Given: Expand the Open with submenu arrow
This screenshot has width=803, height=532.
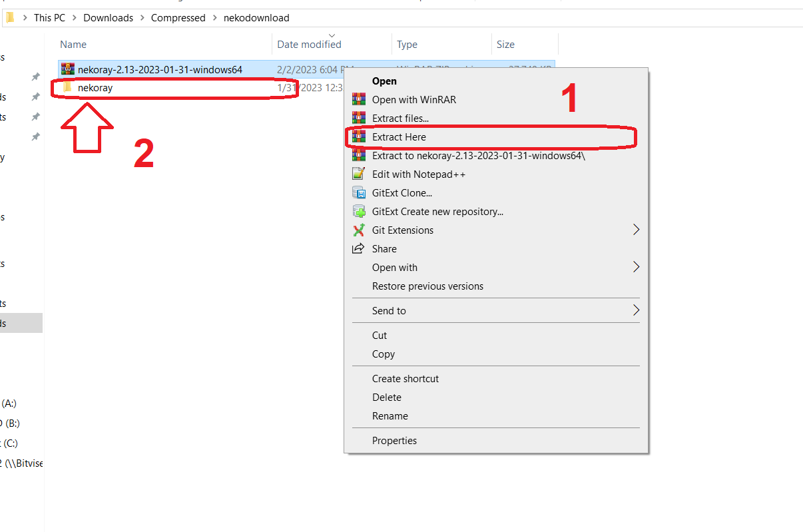Looking at the screenshot, I should click(x=636, y=268).
